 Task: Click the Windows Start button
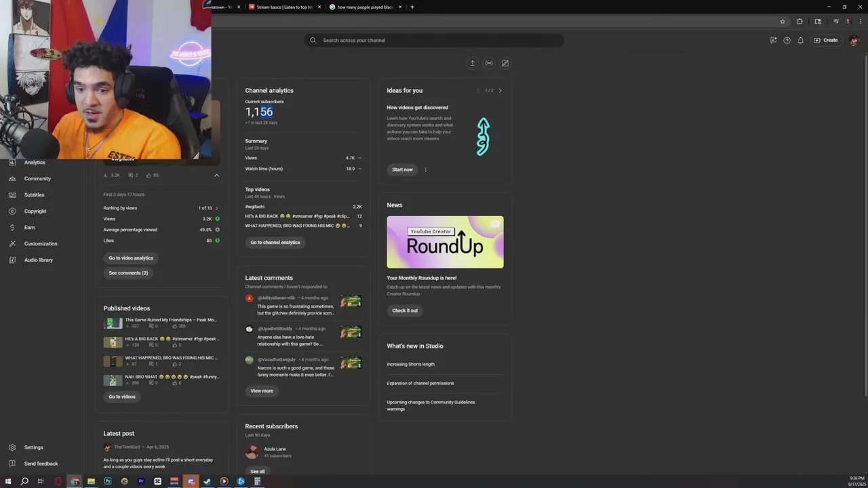pyautogui.click(x=8, y=481)
